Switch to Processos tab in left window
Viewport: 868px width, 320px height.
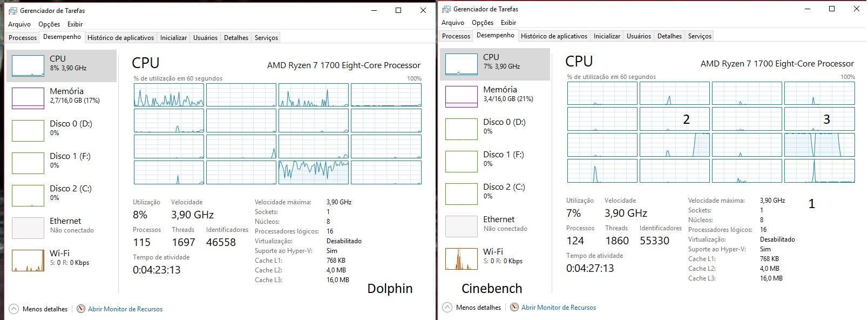click(x=23, y=37)
